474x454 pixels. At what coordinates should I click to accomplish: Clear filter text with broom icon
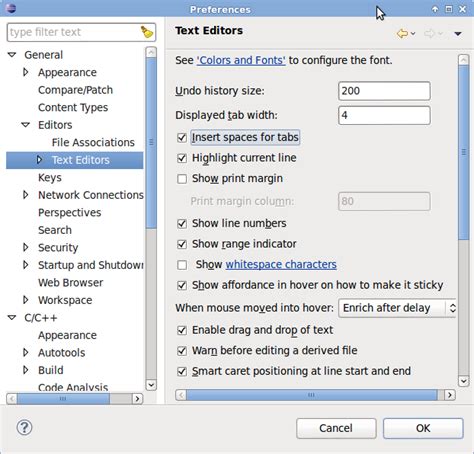pyautogui.click(x=147, y=32)
